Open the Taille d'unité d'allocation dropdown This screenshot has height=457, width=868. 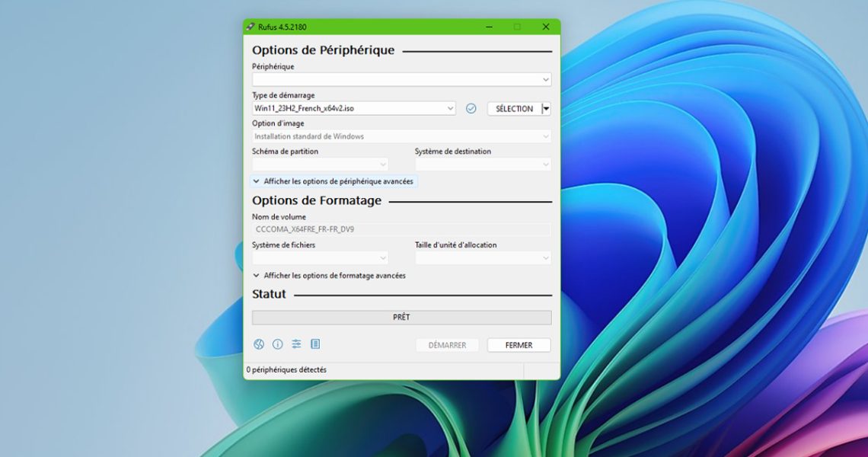tap(483, 258)
